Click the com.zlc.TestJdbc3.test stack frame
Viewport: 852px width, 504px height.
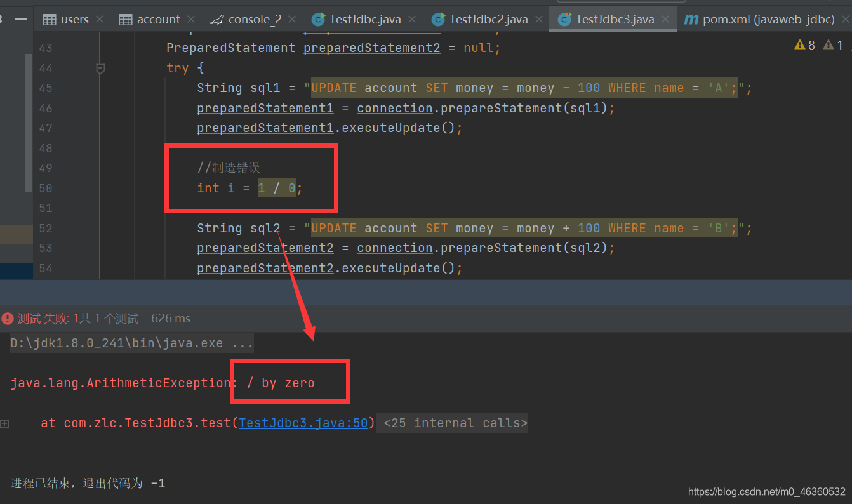pos(207,423)
